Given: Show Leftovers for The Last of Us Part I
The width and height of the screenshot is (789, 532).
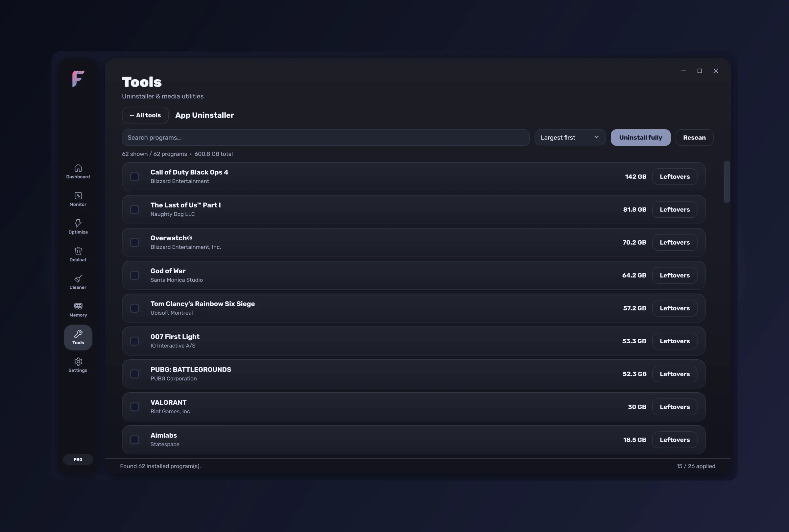Looking at the screenshot, I should point(675,209).
